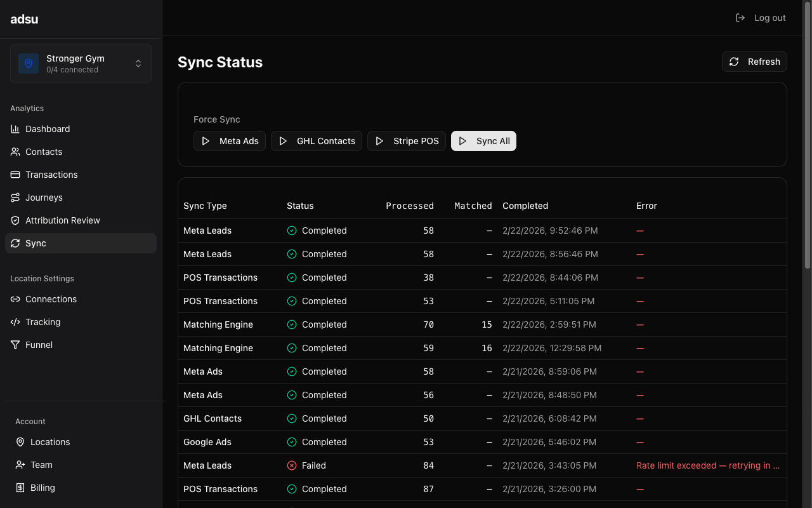The width and height of the screenshot is (812, 508).
Task: Expand the location selector chevron
Action: point(138,63)
